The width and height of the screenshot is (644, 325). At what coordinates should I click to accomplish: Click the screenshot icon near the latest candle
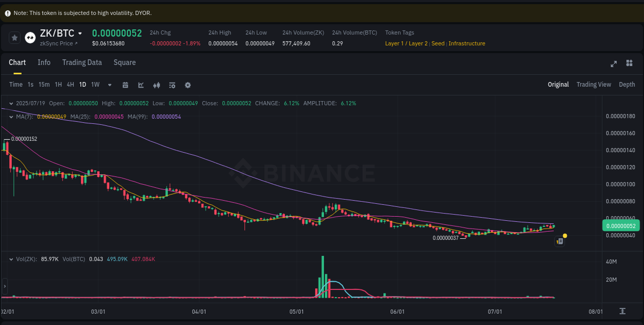tap(560, 241)
